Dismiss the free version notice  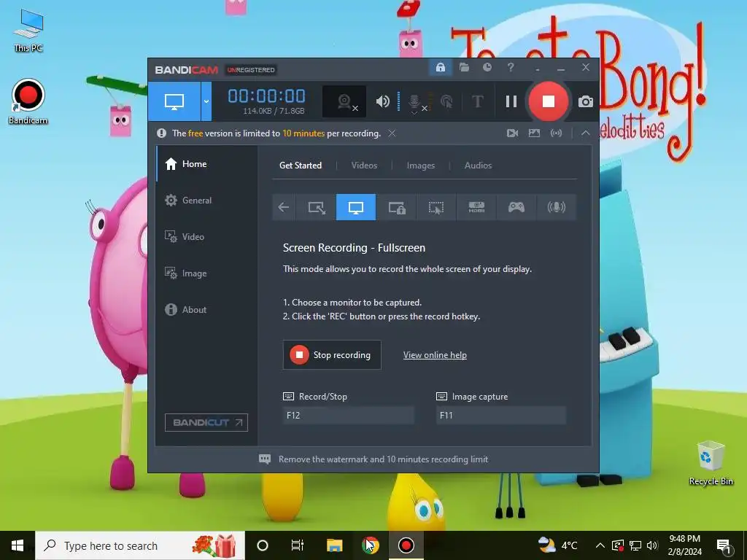[392, 133]
